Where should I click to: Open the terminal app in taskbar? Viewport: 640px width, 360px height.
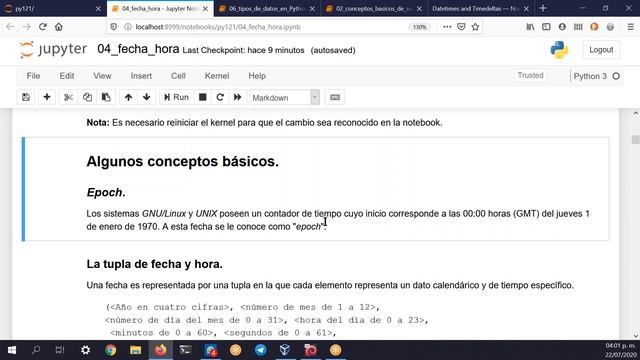click(x=185, y=350)
